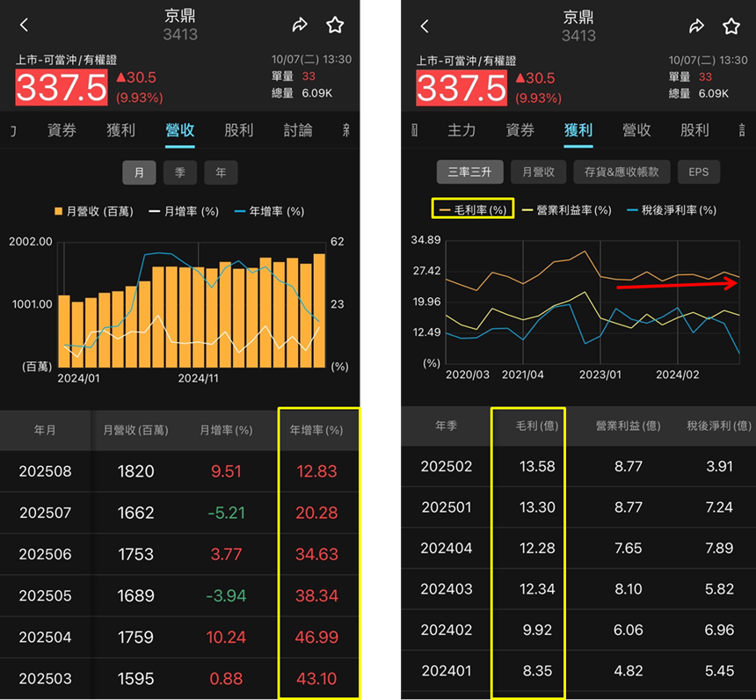The width and height of the screenshot is (756, 700).
Task: Tap the 46.99 year growth value
Action: coord(316,637)
